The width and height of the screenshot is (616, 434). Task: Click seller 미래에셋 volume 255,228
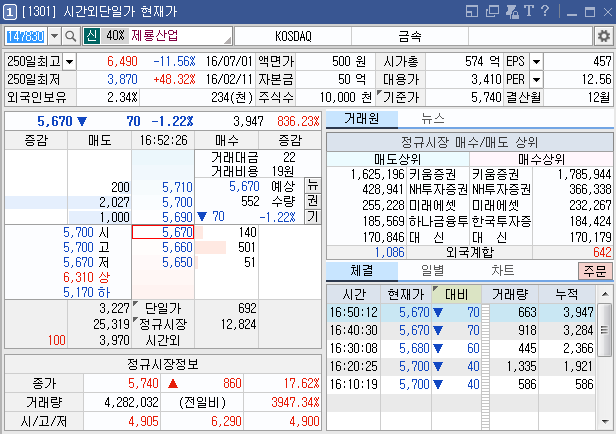click(x=383, y=205)
